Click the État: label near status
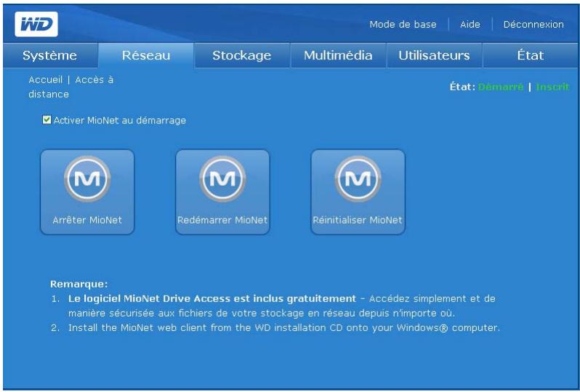The image size is (580, 392). point(462,87)
